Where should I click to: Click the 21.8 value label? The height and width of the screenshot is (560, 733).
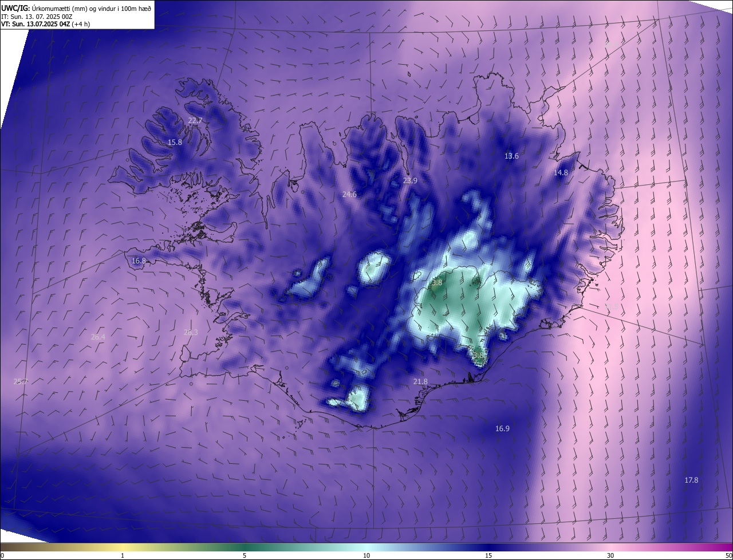(x=420, y=381)
